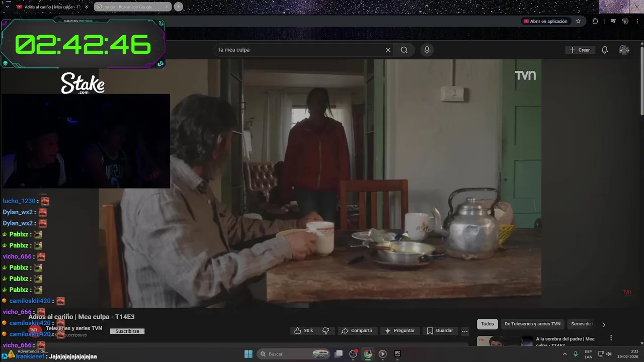Show hidden system tray icons

565,354
